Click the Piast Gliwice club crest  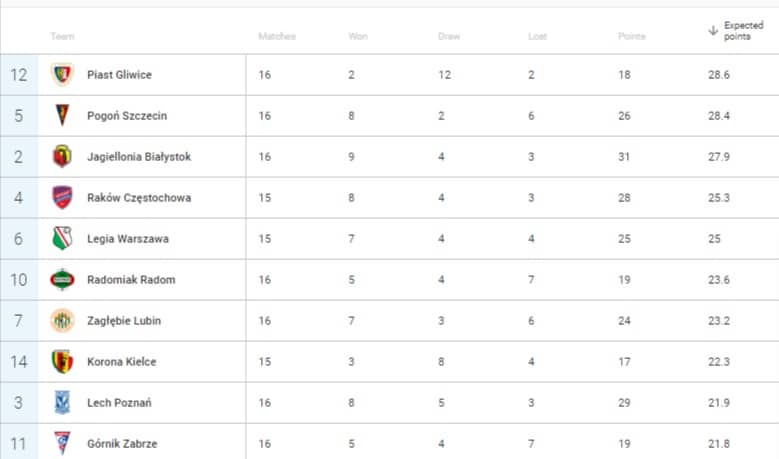[x=62, y=75]
